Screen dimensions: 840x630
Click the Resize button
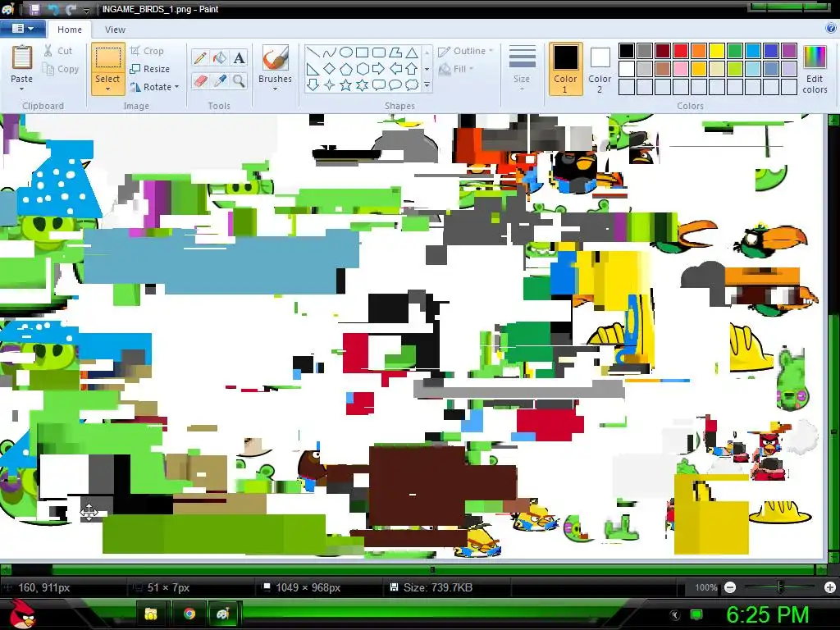point(149,69)
